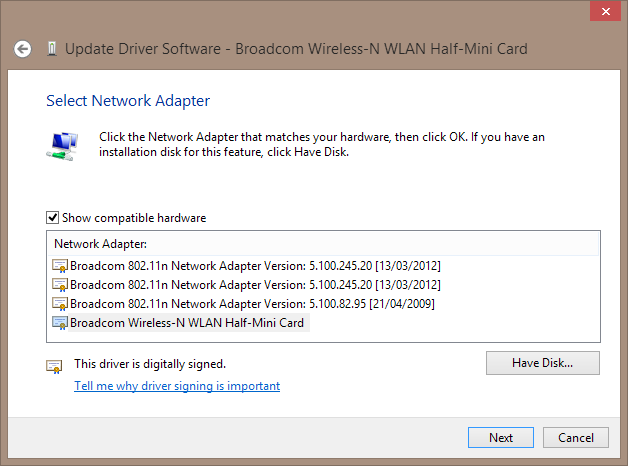Open Tell me why driver signing is important
This screenshot has width=628, height=466.
(177, 386)
